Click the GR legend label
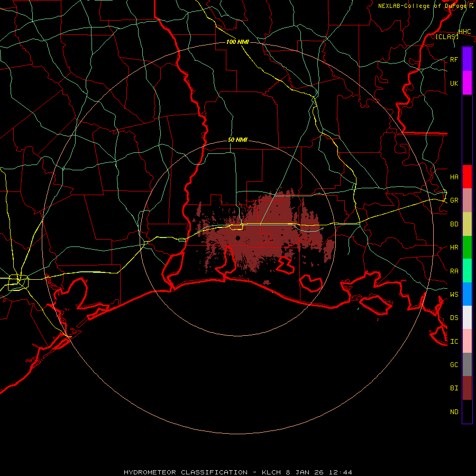Screen dimensions: 476x476 [454, 200]
